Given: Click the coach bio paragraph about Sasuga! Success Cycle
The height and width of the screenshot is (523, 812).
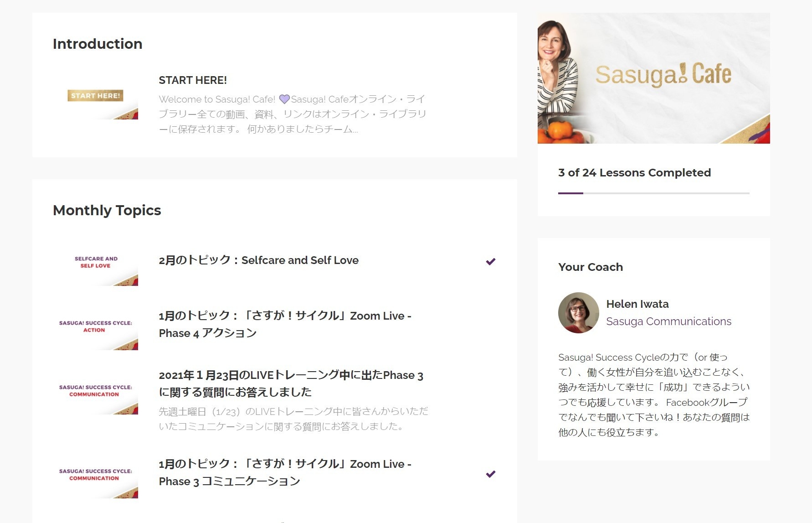Looking at the screenshot, I should coord(654,395).
